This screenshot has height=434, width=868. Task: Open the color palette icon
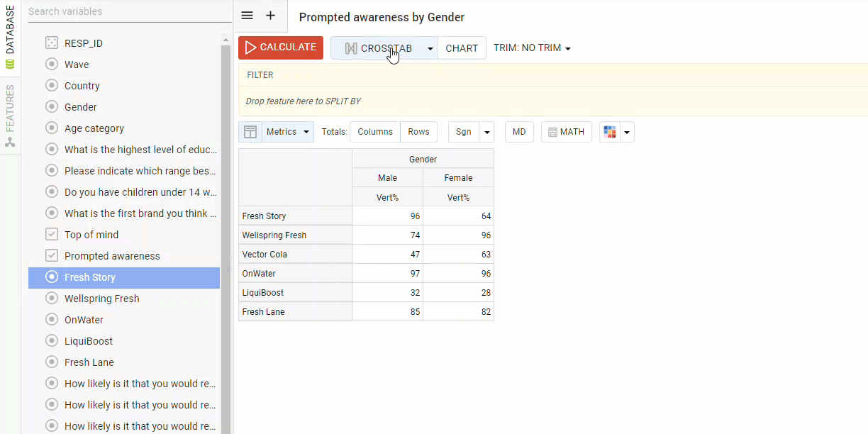point(610,132)
